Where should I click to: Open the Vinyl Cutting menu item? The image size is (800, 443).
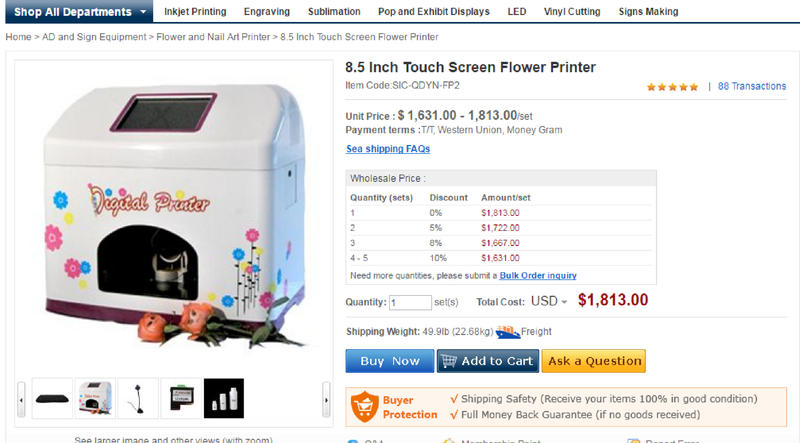(572, 11)
